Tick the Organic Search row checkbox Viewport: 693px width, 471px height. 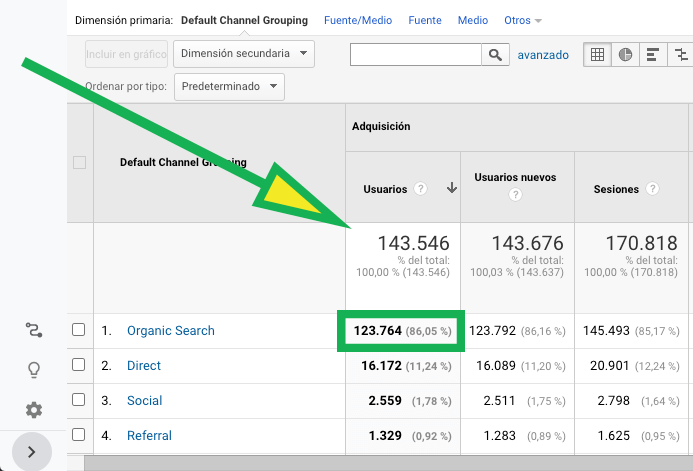click(x=79, y=330)
